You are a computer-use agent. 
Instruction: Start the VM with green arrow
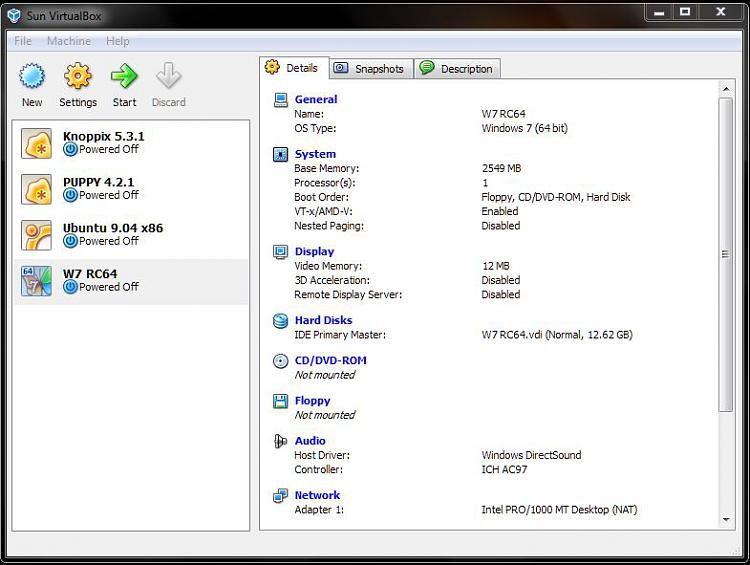point(124,76)
